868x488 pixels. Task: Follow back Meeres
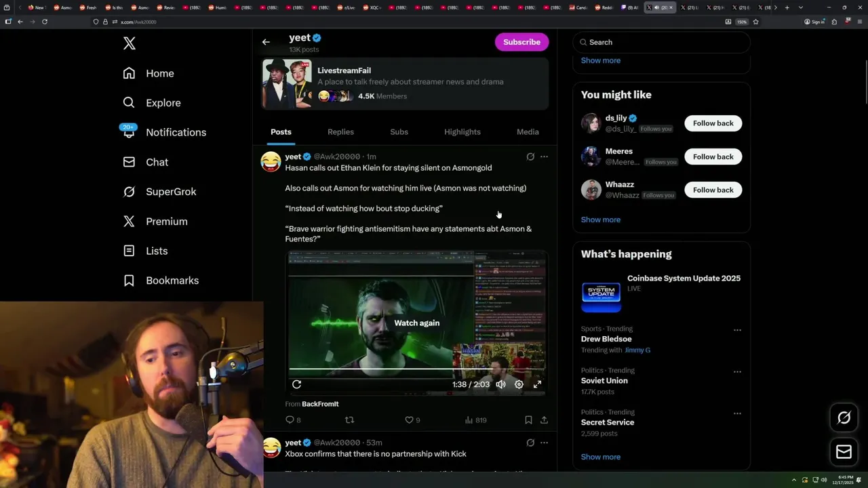pyautogui.click(x=713, y=157)
